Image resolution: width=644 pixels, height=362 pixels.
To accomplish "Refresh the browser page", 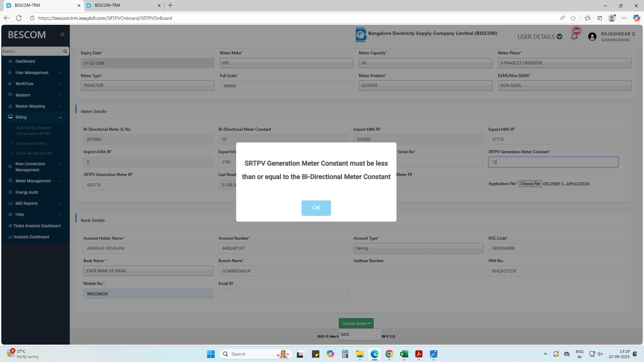I will coord(19,18).
